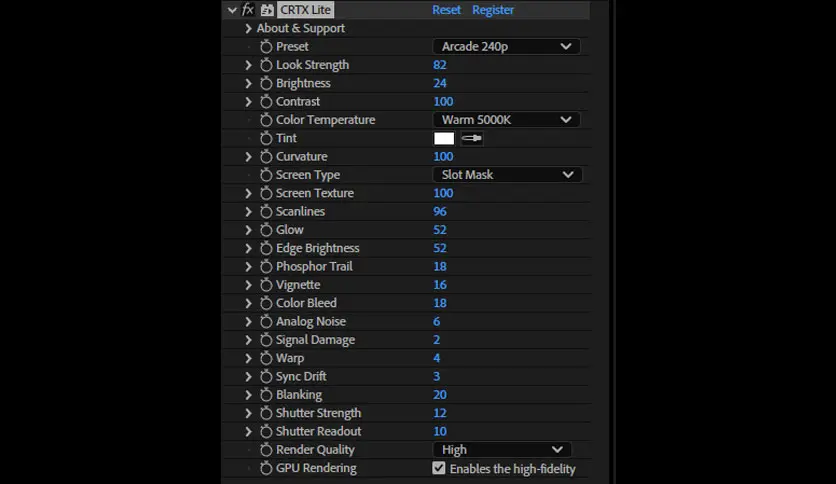This screenshot has height=484, width=836.
Task: Expand the Look Strength property
Action: (248, 65)
